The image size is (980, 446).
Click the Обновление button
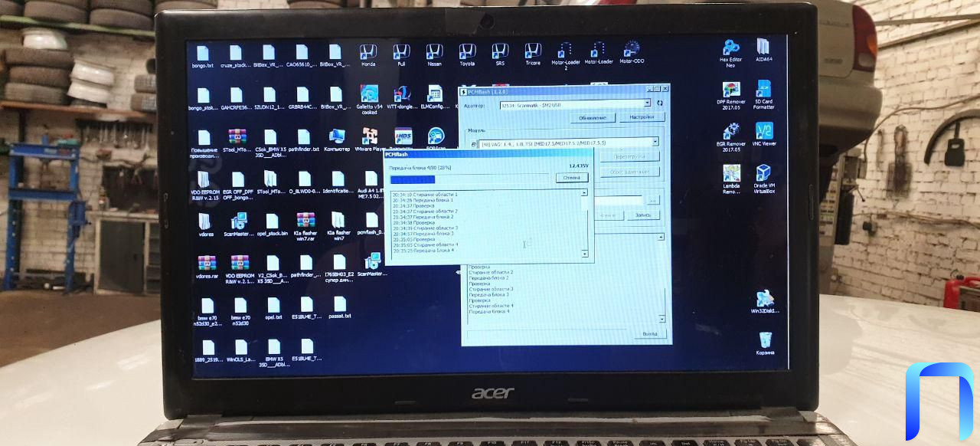pos(593,117)
